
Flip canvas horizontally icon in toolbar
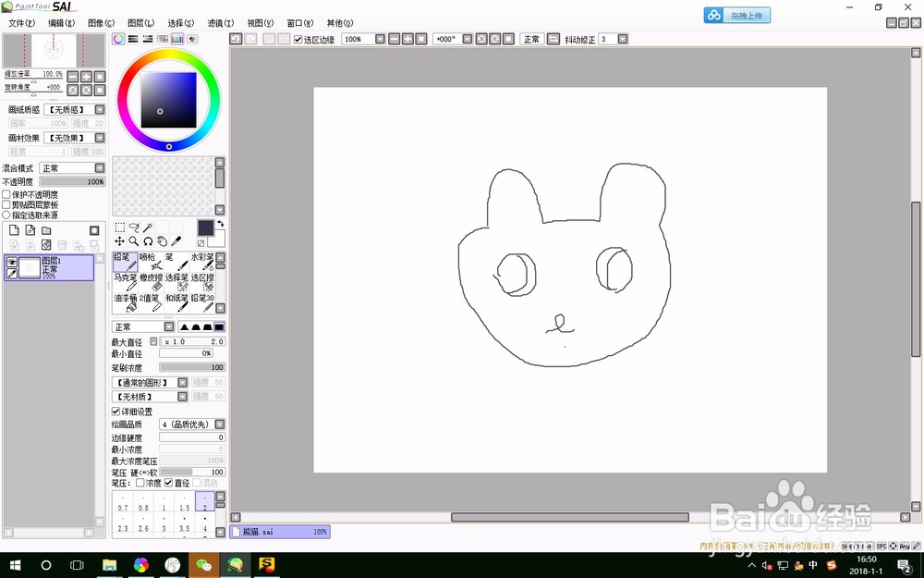[x=553, y=39]
